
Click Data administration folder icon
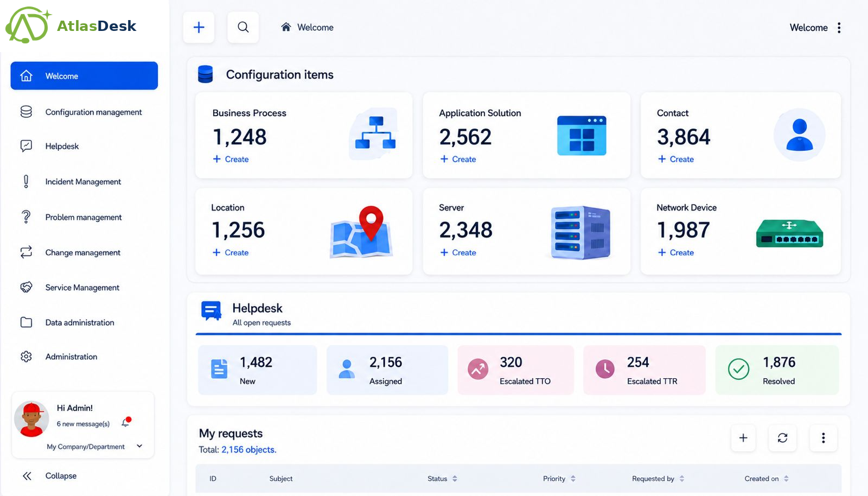[x=26, y=322]
